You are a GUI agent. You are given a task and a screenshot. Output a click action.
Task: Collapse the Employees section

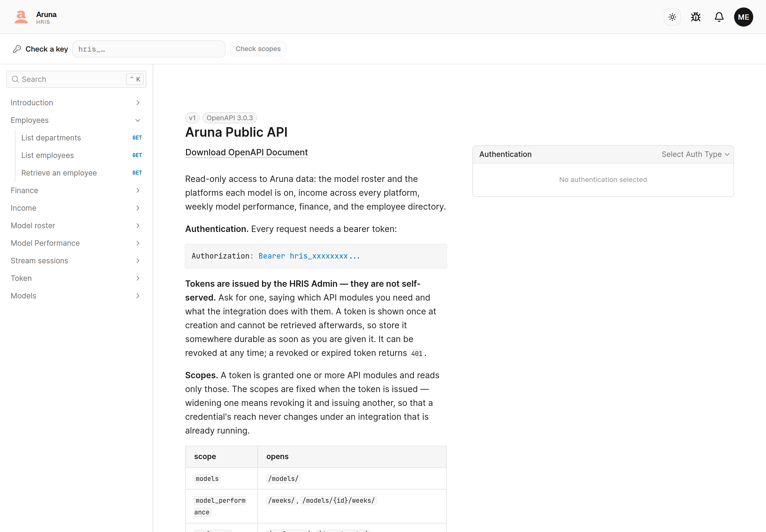76,120
